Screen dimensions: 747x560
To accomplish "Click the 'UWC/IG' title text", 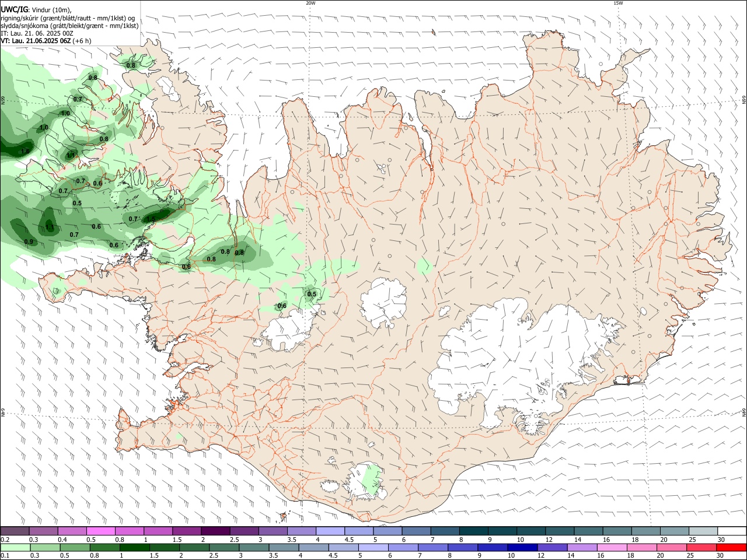I will [15, 10].
